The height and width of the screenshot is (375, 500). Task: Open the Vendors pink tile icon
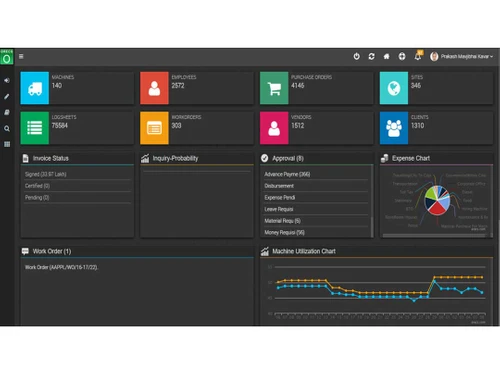[x=274, y=128]
